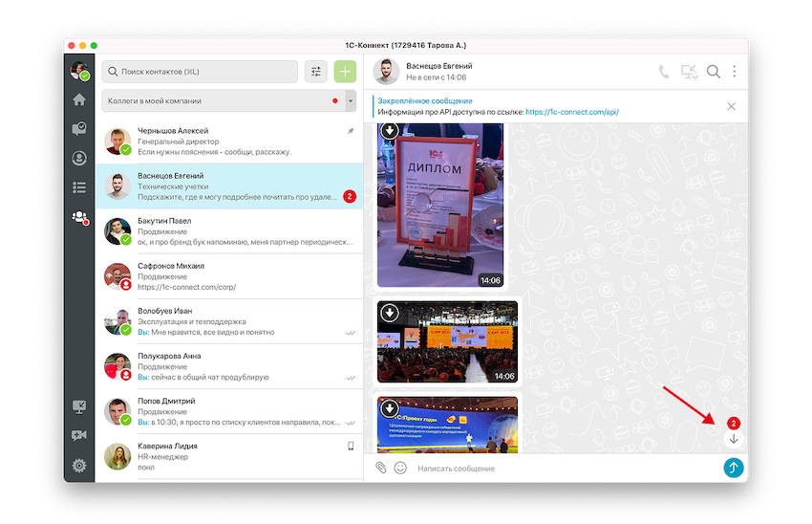Open the settings gear in the sidebar
This screenshot has height=524, width=812.
79,466
